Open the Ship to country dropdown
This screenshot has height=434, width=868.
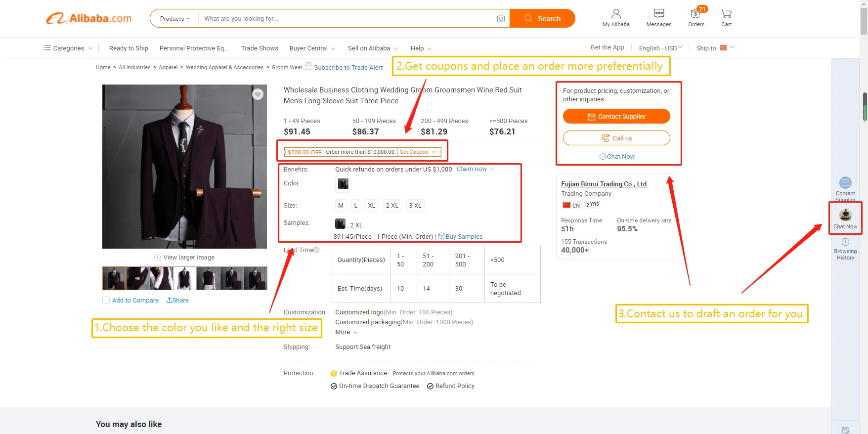click(715, 48)
